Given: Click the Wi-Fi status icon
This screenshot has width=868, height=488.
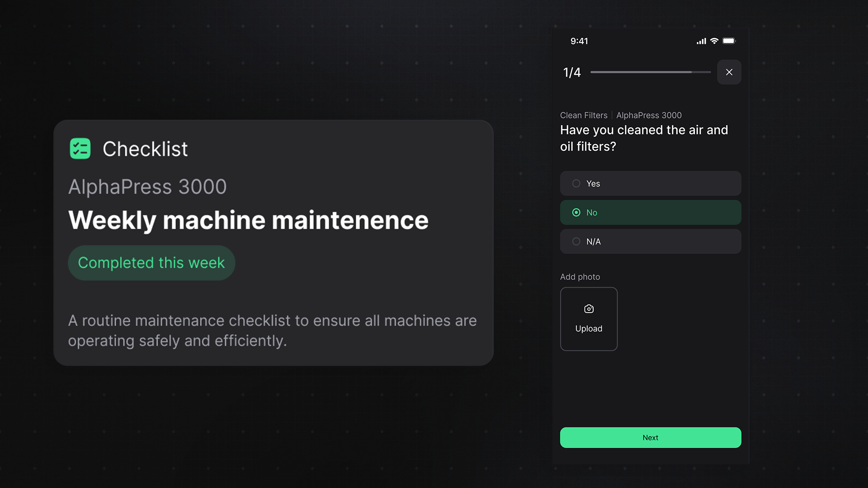Looking at the screenshot, I should 714,41.
